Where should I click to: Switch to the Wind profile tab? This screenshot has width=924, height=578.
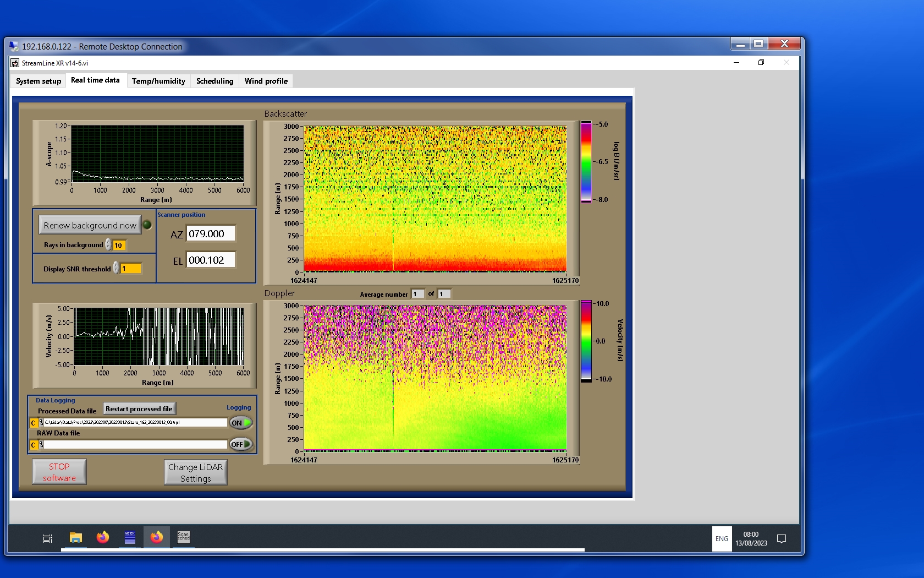[x=266, y=81]
